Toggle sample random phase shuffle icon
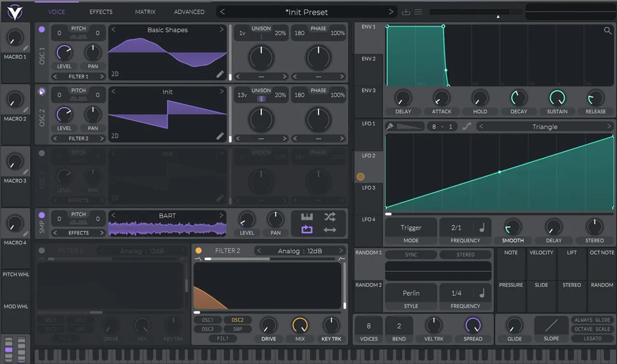Screen dimensions: 617x364 point(330,217)
